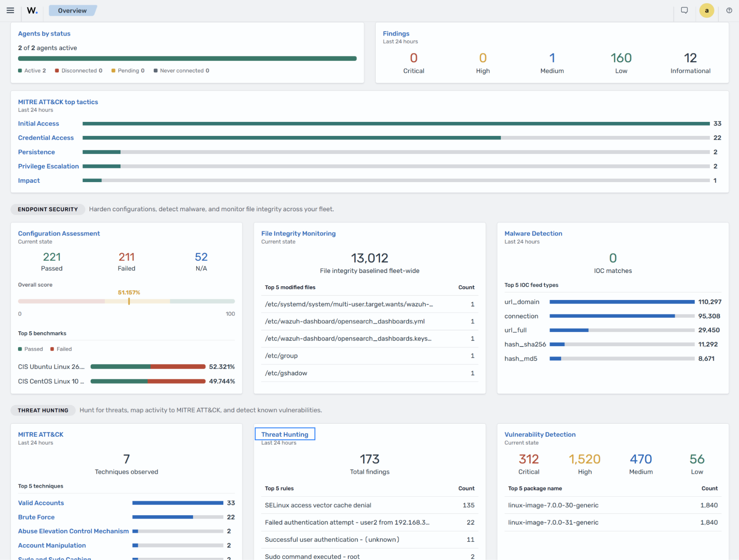Open the user avatar 'a' menu
This screenshot has width=739, height=560.
[x=706, y=10]
